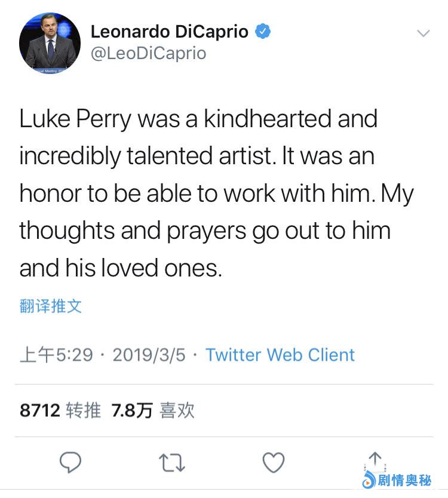Screen dimensions: 448x498
Task: Expand the tweet options chevron
Action: 423,33
